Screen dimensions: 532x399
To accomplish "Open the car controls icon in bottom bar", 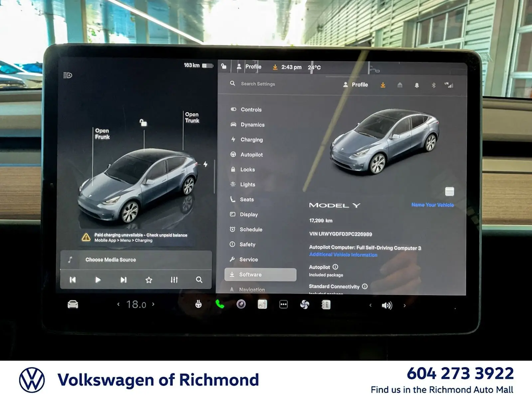I will 73,304.
